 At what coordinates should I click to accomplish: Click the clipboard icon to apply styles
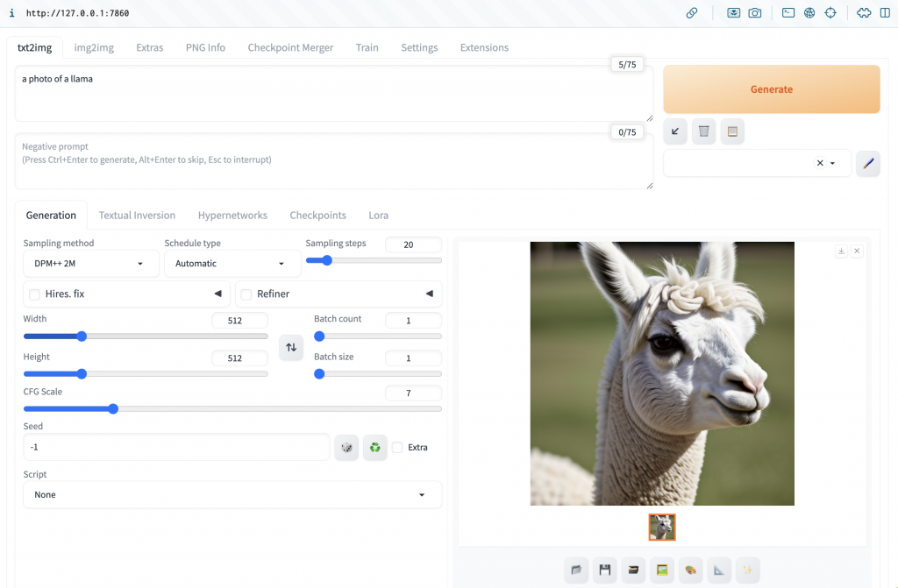732,131
